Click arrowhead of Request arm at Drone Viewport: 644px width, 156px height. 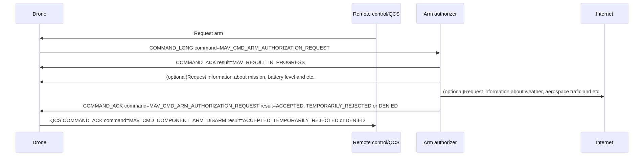42,38
